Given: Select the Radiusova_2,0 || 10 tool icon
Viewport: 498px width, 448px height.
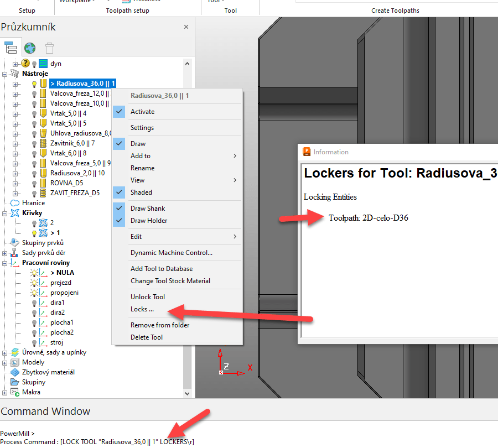Looking at the screenshot, I should (42, 173).
